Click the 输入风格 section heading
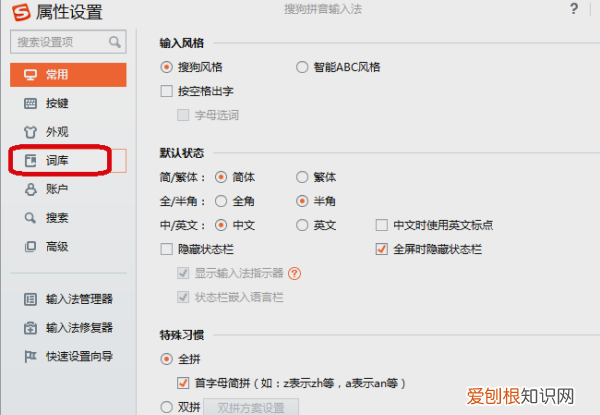 pos(182,43)
